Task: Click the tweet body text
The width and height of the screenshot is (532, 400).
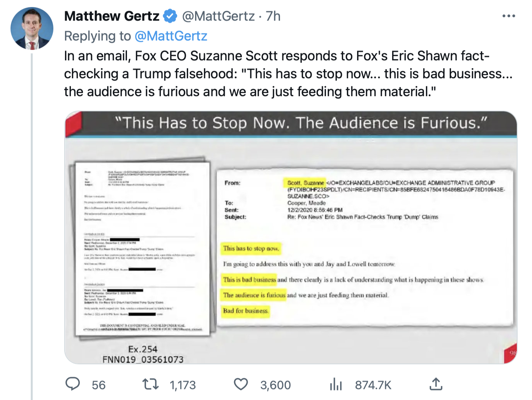Action: (288, 74)
